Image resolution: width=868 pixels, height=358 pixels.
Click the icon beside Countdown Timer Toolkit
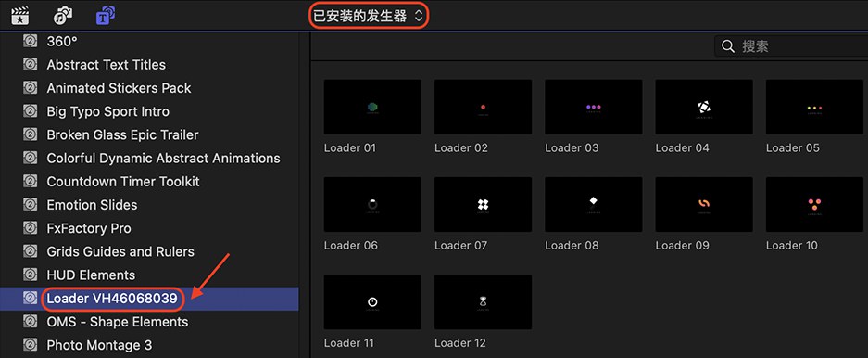point(30,181)
